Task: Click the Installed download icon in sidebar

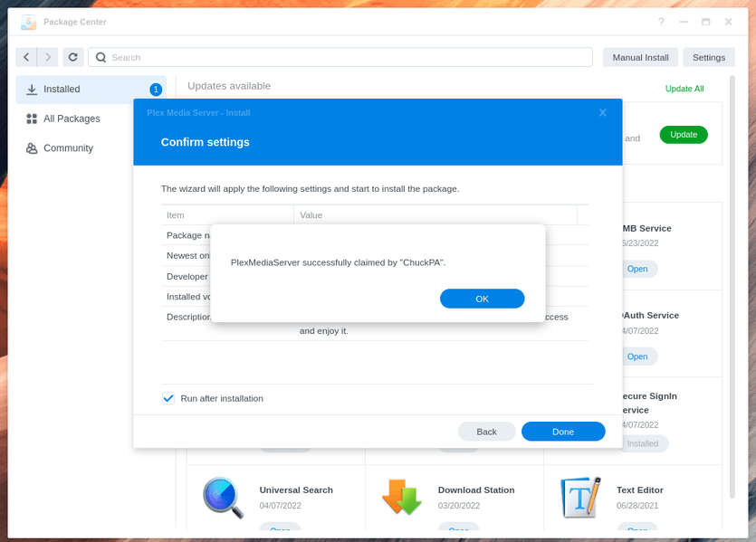Action: pyautogui.click(x=32, y=90)
